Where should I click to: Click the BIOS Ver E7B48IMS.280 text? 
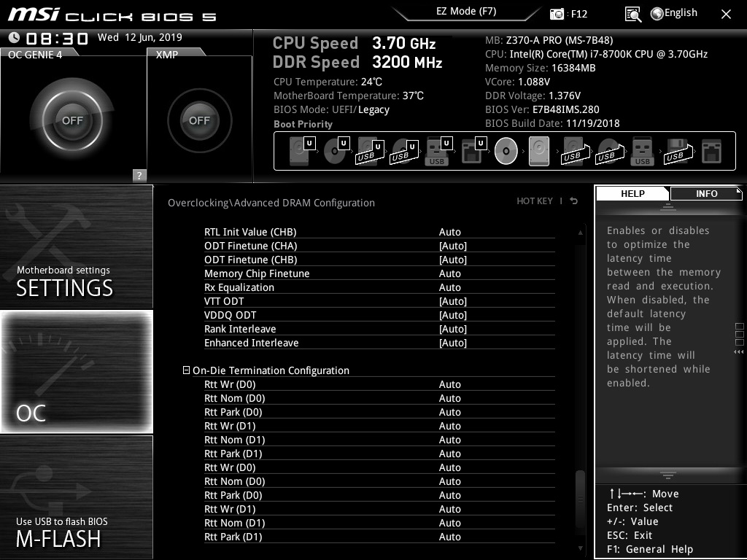pyautogui.click(x=542, y=109)
